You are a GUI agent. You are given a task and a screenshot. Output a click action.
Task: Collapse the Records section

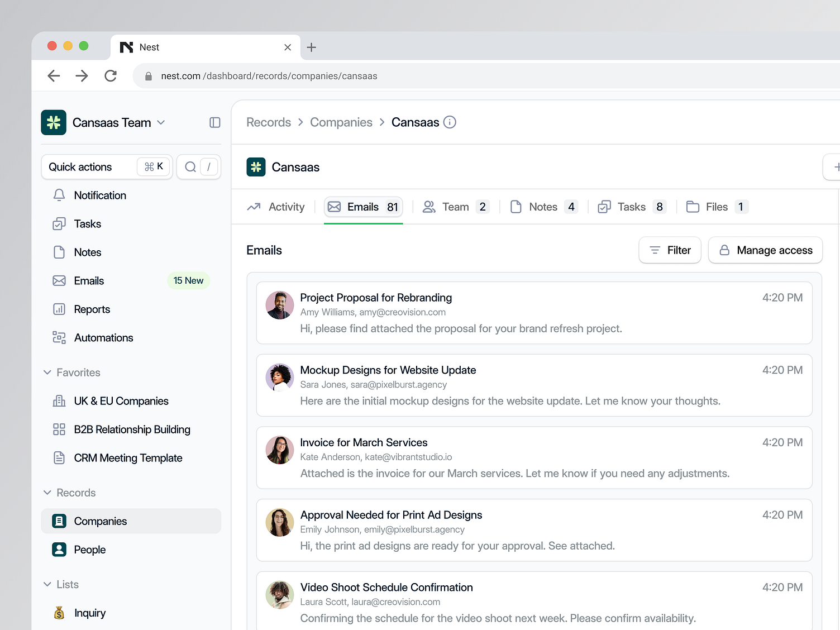click(x=47, y=493)
